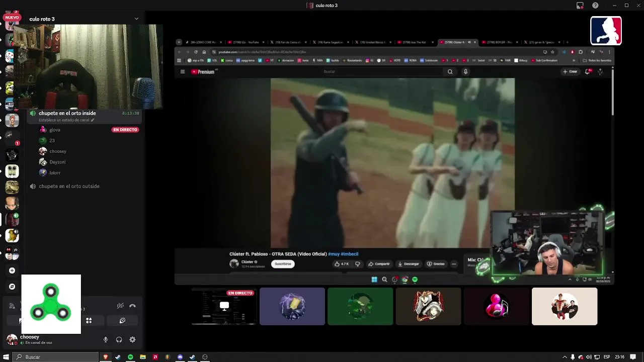Viewport: 644px width, 362px height.
Task: Select the pink music-note avatar participant tile
Action: (x=496, y=306)
